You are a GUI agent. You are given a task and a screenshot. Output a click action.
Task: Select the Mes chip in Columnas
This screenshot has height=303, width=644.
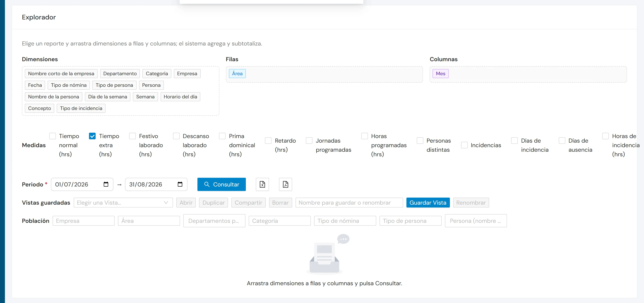click(x=441, y=74)
